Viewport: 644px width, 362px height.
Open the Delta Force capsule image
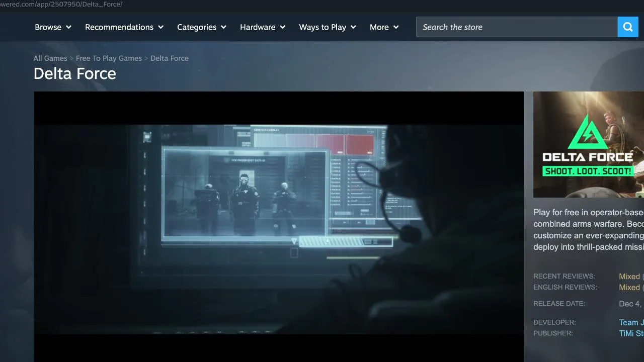pyautogui.click(x=589, y=144)
